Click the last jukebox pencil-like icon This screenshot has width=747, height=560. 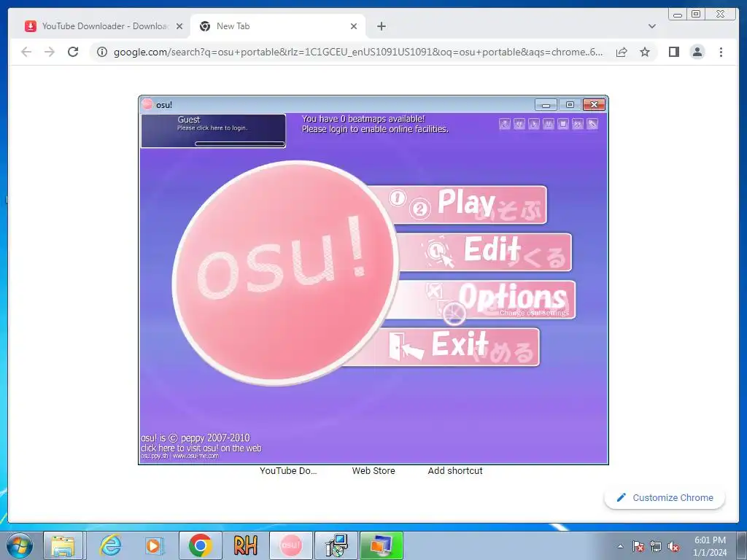coord(592,124)
